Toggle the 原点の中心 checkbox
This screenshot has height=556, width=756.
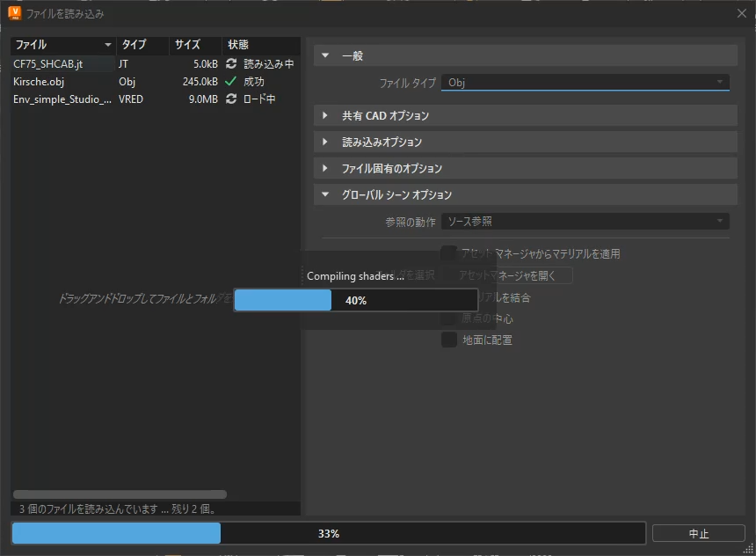pyautogui.click(x=449, y=318)
